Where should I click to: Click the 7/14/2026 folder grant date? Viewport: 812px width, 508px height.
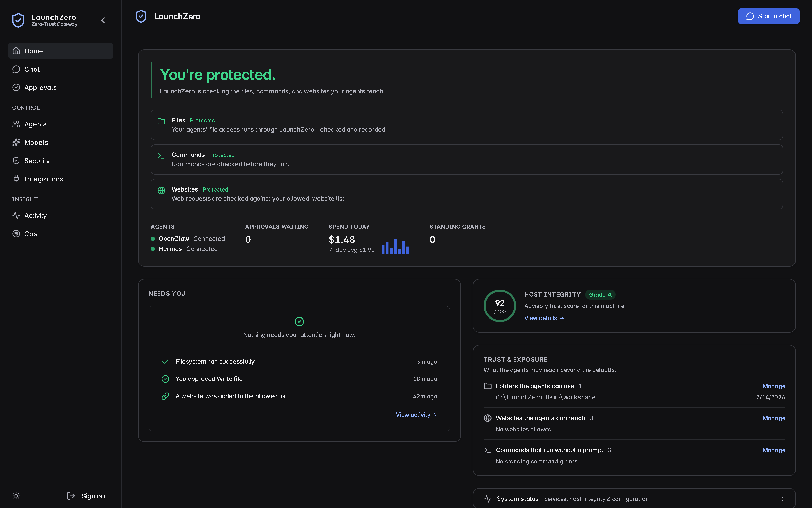[770, 397]
